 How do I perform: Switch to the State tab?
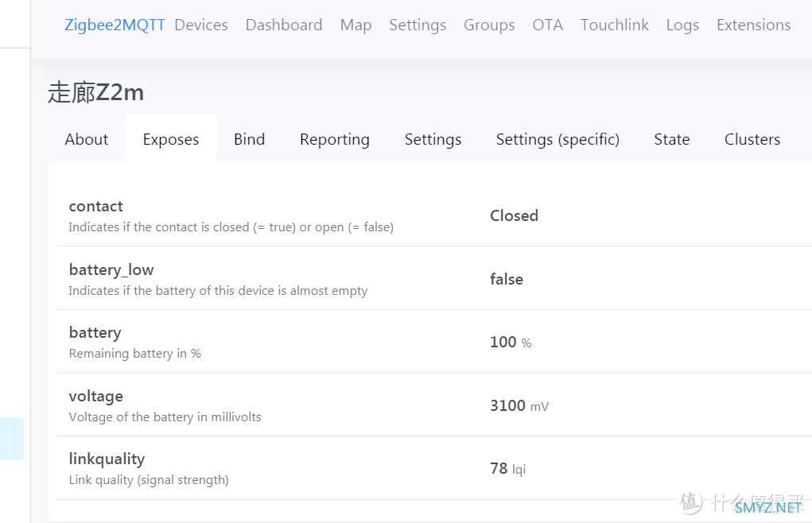[672, 139]
